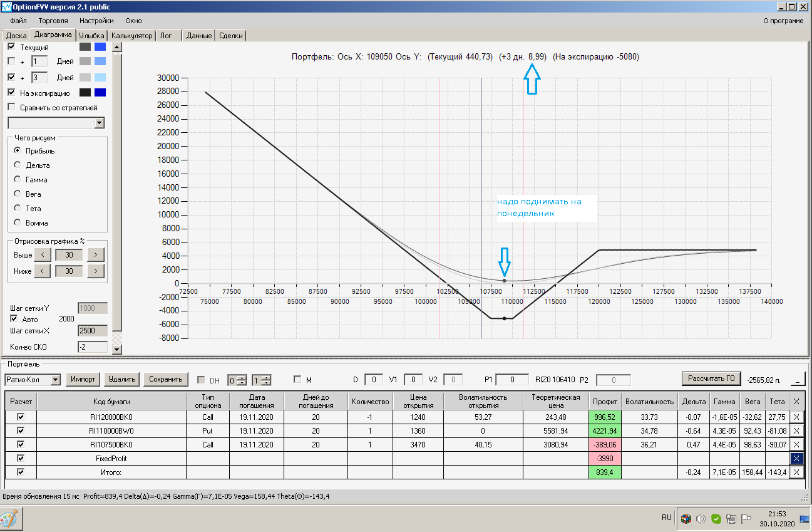Click the Action Center flag icon
The image size is (812, 532).
pyautogui.click(x=746, y=519)
